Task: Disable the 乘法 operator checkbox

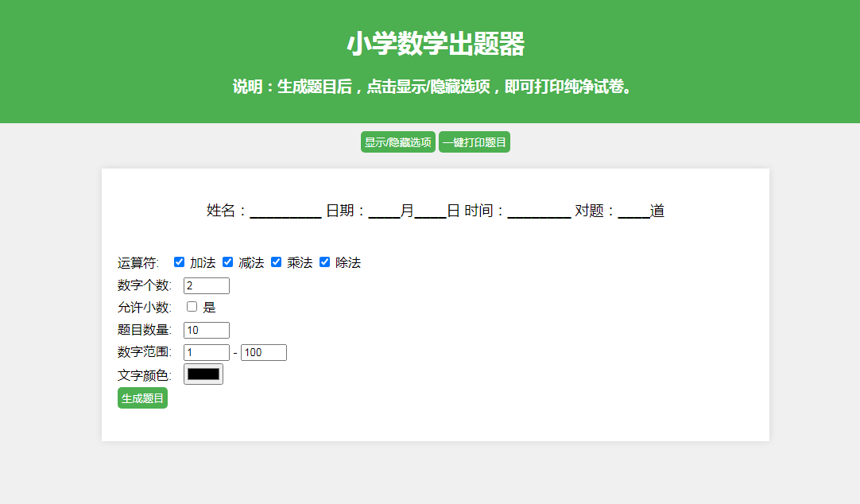Action: [x=276, y=262]
